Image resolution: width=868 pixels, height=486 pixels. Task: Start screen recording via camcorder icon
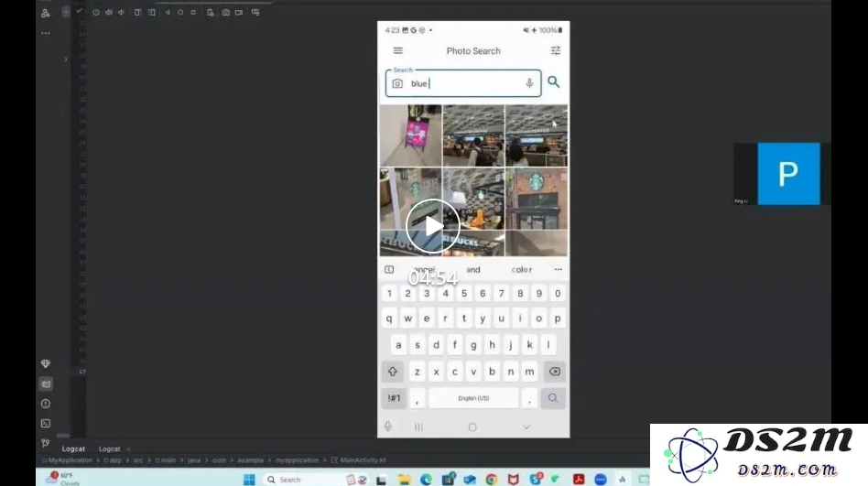pos(239,12)
